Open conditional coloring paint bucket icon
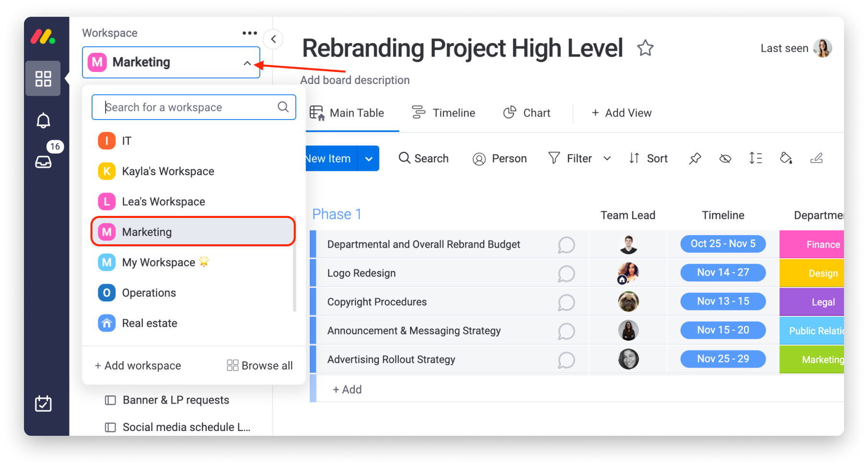The width and height of the screenshot is (868, 467). (x=786, y=158)
